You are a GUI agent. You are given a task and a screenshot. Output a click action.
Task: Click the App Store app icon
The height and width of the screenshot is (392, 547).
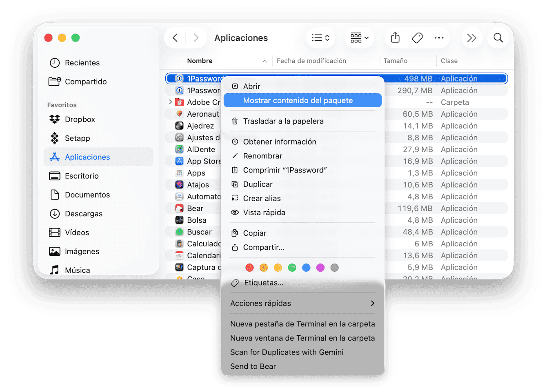coord(179,161)
